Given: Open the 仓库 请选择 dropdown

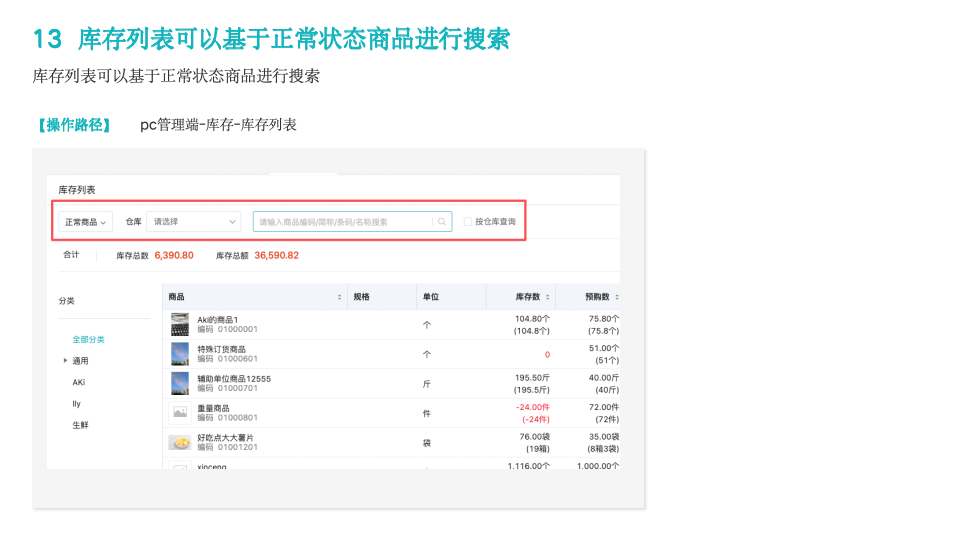Looking at the screenshot, I should coord(193,222).
